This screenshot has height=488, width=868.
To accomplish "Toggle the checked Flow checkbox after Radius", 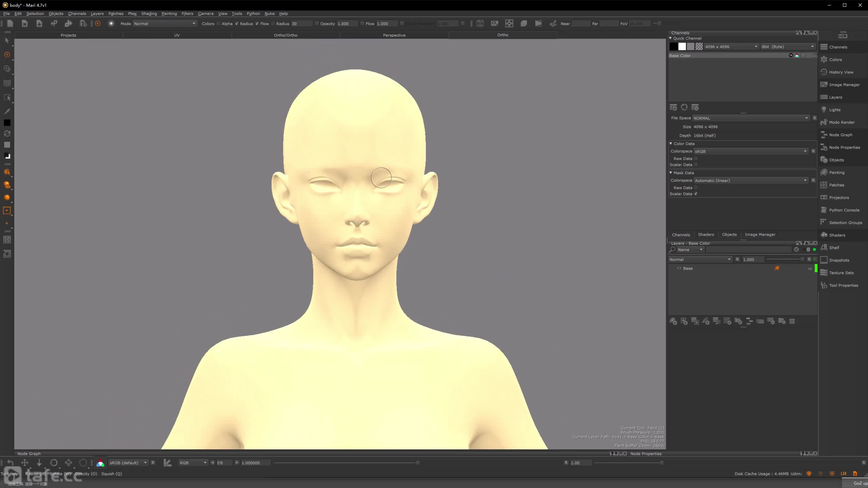I will (x=257, y=23).
